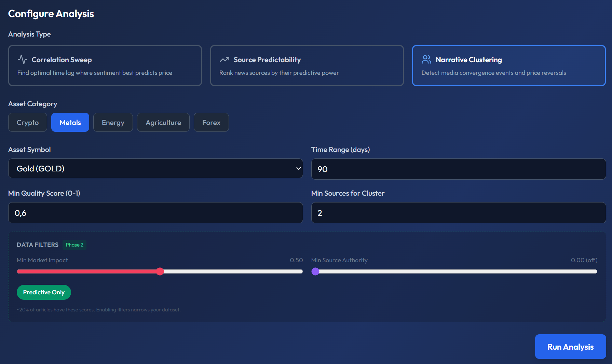612x364 pixels.
Task: Select the Crypto asset category
Action: 27,122
